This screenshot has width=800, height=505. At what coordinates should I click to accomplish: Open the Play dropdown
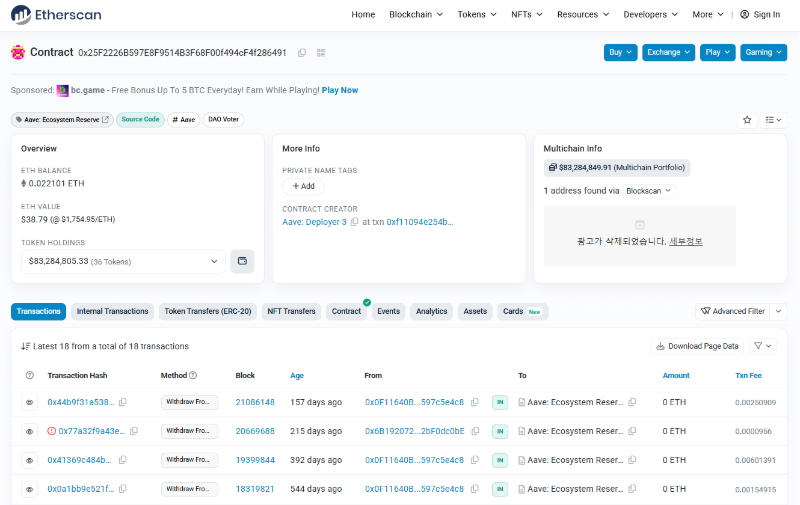pyautogui.click(x=717, y=52)
